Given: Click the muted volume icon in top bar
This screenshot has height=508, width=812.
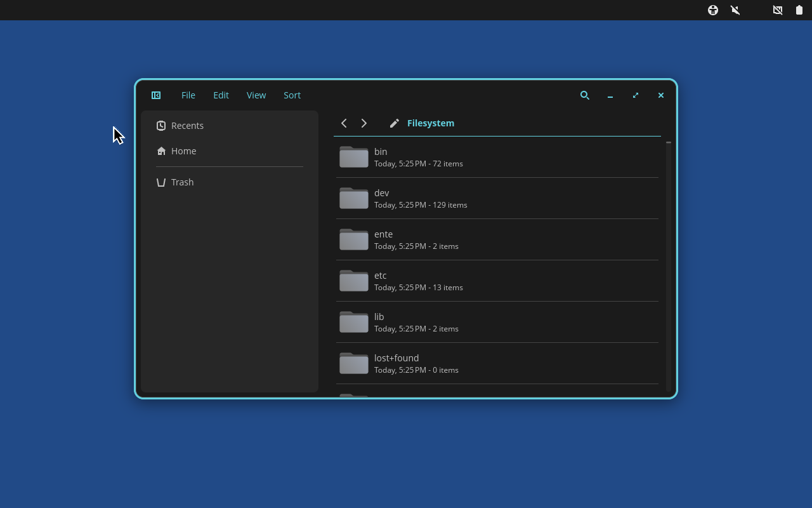Looking at the screenshot, I should [x=735, y=10].
